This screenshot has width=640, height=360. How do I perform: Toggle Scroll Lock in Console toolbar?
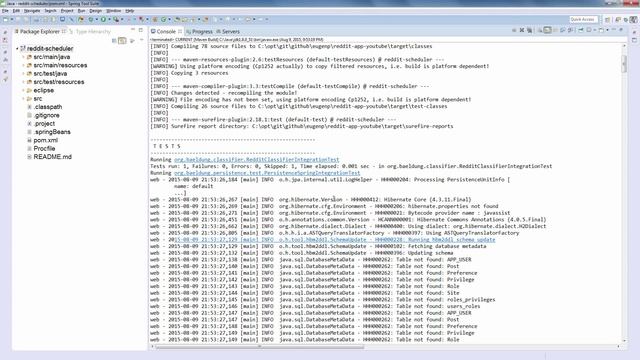click(547, 30)
